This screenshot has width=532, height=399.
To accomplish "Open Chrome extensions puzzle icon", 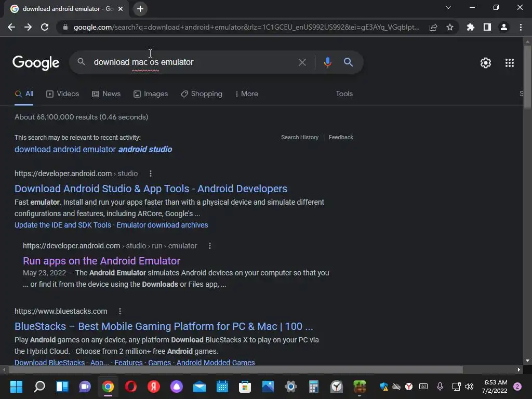I will click(471, 27).
